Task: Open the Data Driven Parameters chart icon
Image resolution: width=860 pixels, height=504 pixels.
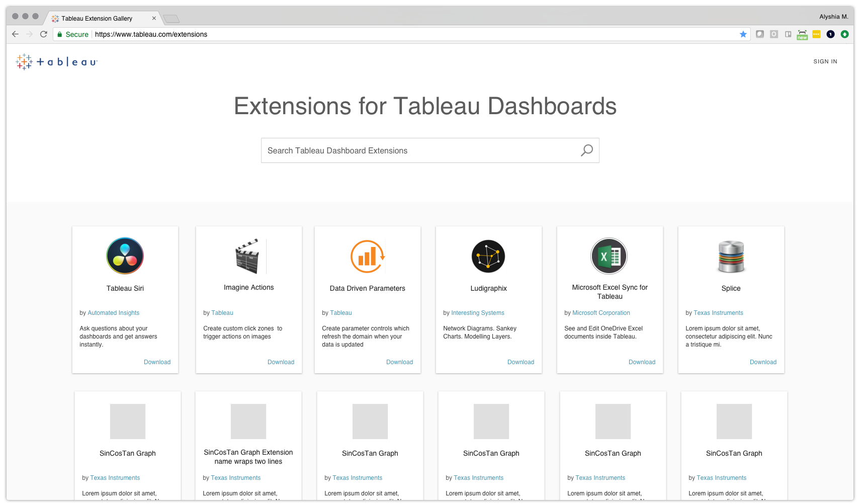Action: (x=368, y=257)
